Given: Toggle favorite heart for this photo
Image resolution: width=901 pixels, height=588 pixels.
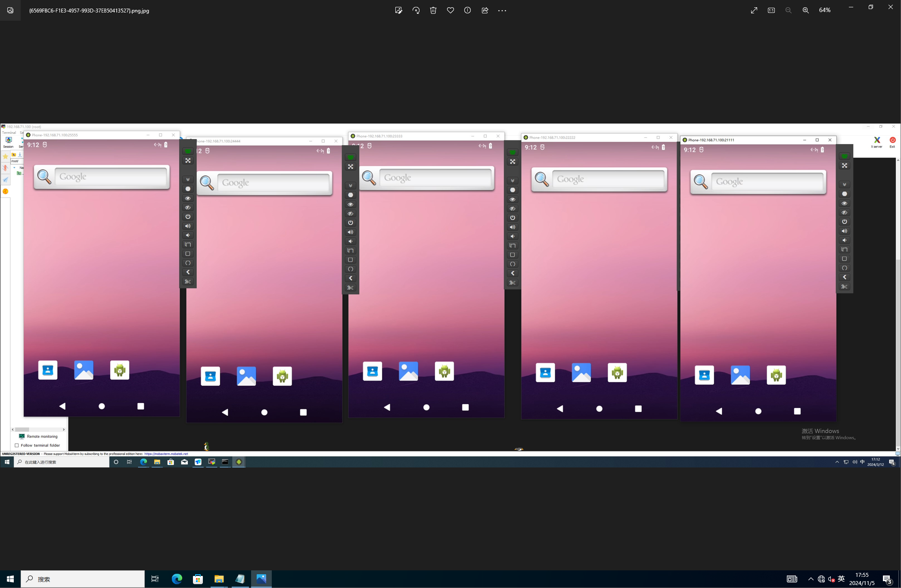Looking at the screenshot, I should [x=450, y=10].
